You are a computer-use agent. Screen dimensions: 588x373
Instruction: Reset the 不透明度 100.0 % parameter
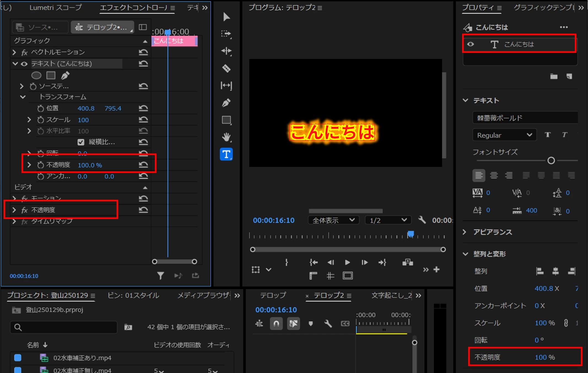point(143,165)
